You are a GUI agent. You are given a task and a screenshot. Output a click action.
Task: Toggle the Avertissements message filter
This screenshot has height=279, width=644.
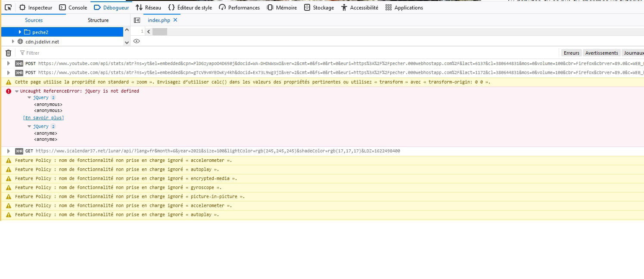pos(601,53)
